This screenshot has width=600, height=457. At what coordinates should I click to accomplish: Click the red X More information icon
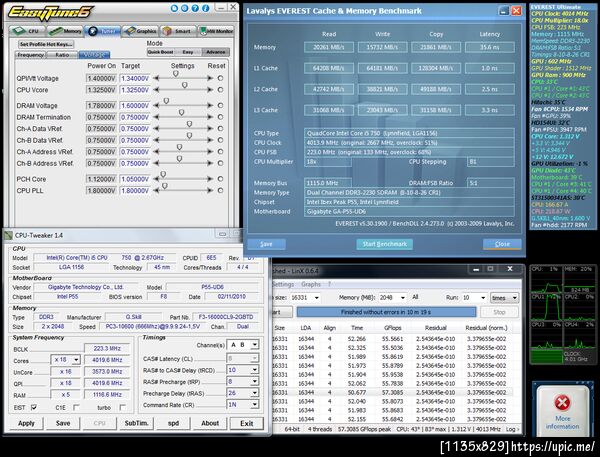click(x=562, y=402)
